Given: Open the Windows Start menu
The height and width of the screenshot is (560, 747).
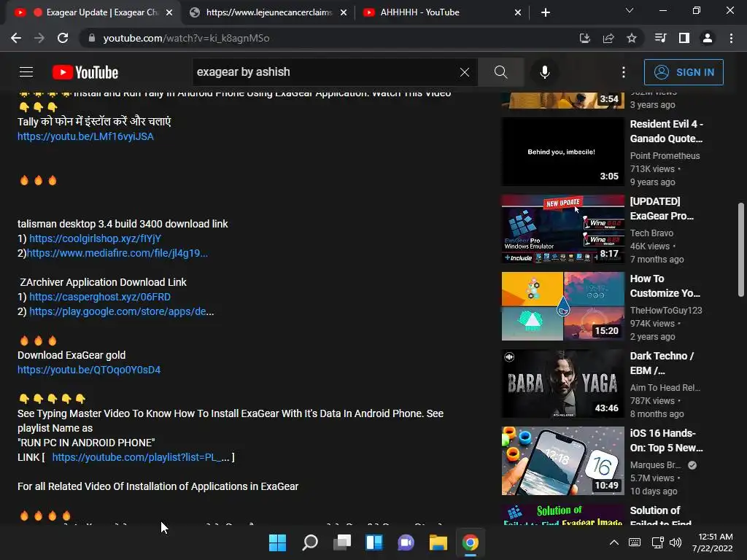Looking at the screenshot, I should [277, 542].
